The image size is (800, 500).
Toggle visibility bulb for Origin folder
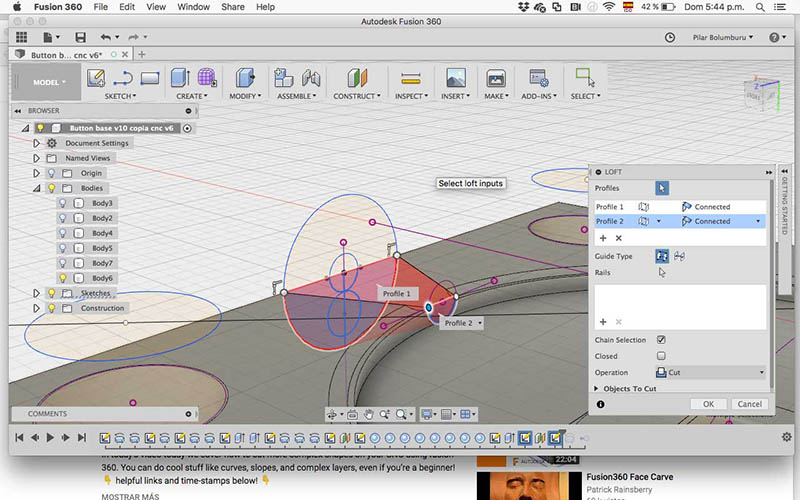[51, 173]
